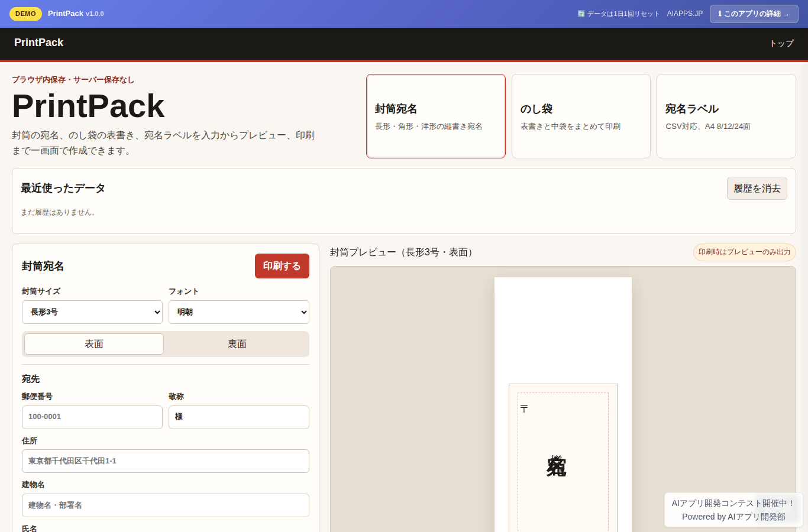808x532 pixels.
Task: Click 封筒プレビュー（長形3号・表面） heading
Action: pos(404,252)
